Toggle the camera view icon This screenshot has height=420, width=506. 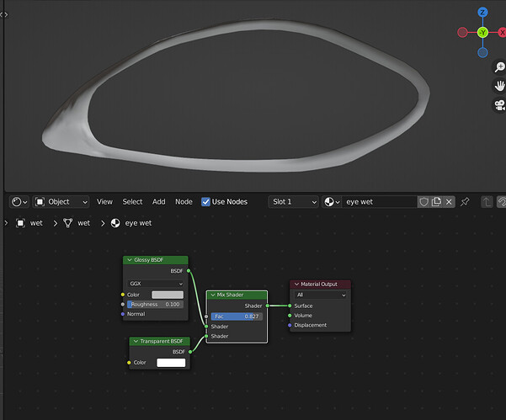499,105
